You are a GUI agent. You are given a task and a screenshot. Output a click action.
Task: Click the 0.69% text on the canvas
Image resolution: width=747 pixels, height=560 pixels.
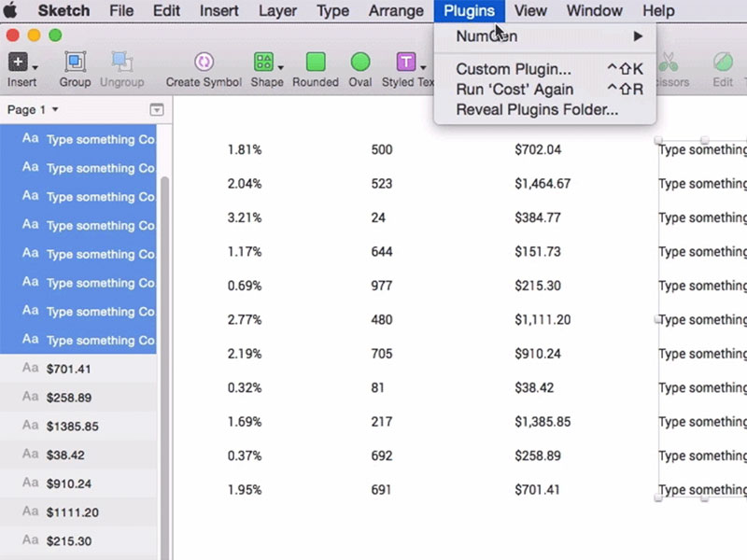click(x=245, y=286)
